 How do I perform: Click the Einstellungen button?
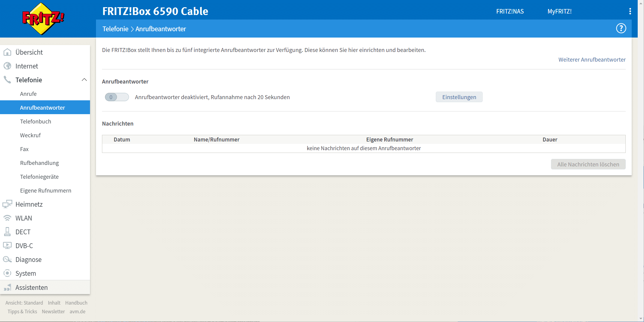point(459,97)
